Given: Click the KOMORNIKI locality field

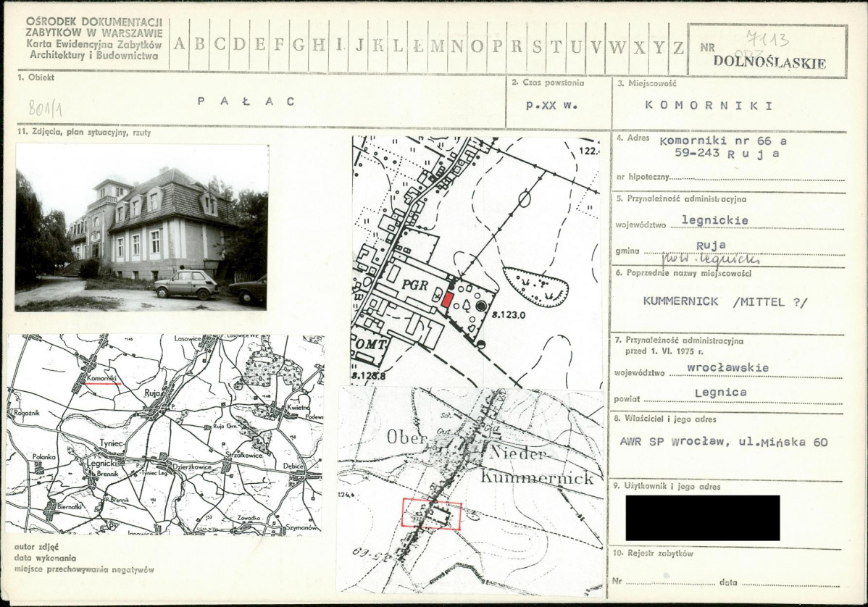Looking at the screenshot, I should 709,105.
